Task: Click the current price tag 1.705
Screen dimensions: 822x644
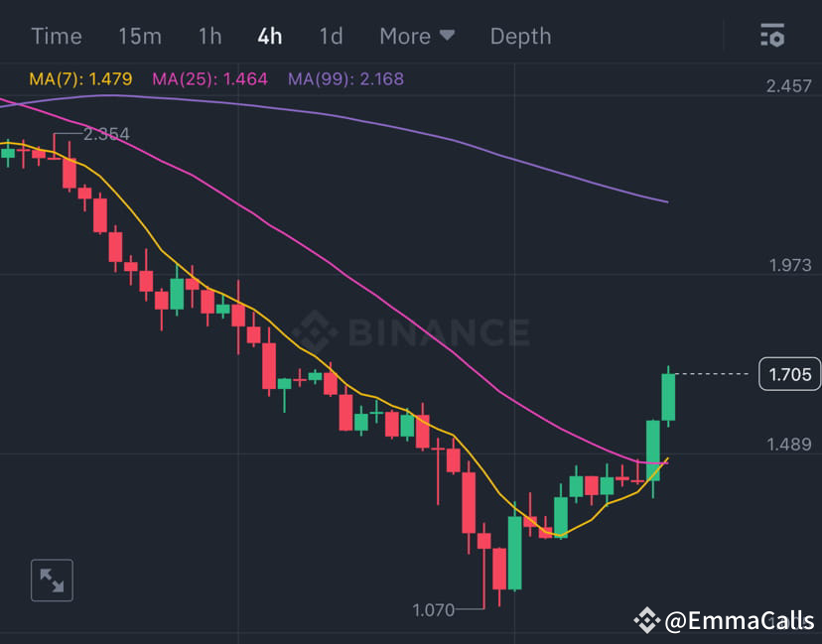Action: pyautogui.click(x=790, y=374)
